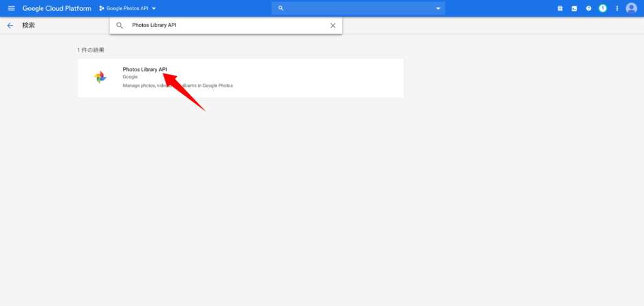Open the Photos Library API result
The height and width of the screenshot is (306, 644).
[145, 69]
